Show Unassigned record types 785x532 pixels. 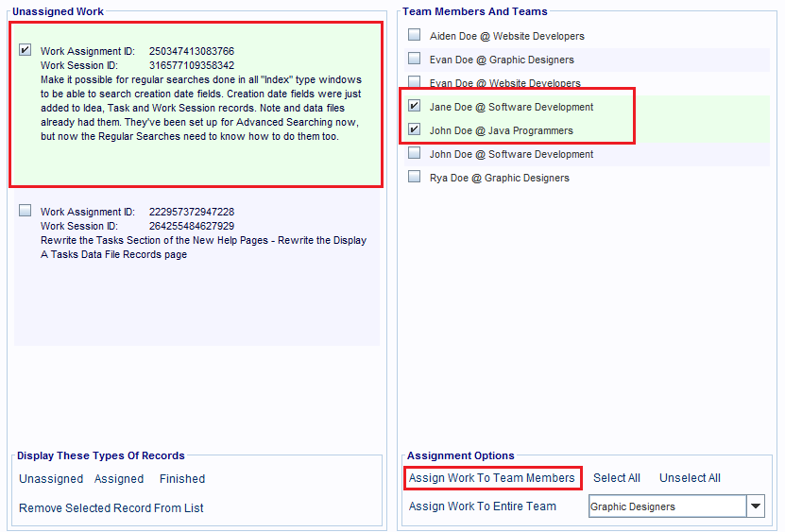[x=51, y=479]
